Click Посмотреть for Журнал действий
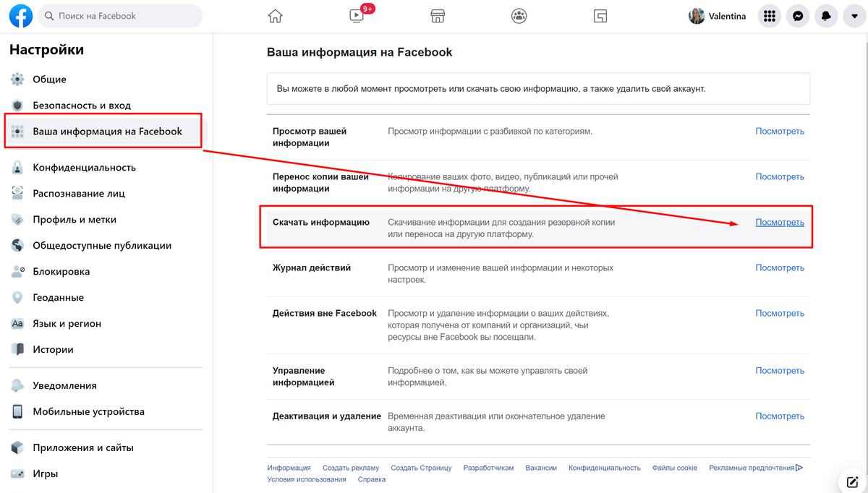Image resolution: width=868 pixels, height=493 pixels. click(780, 268)
